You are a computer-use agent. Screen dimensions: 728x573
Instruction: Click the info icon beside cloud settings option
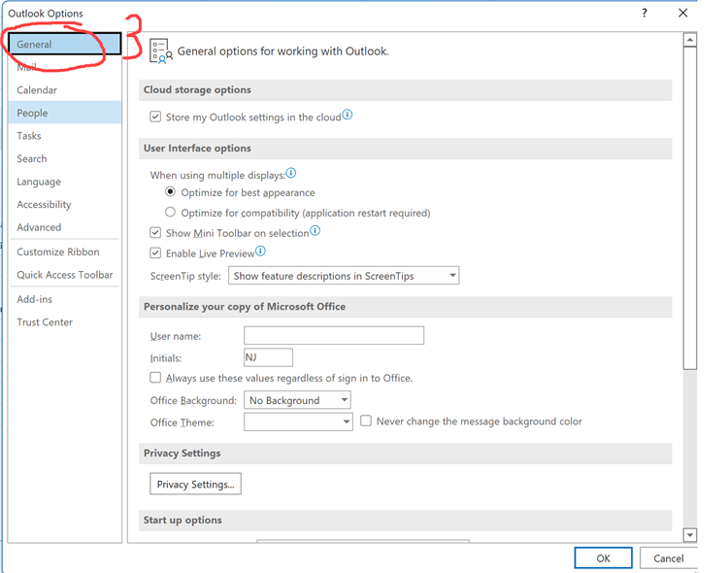pos(347,115)
